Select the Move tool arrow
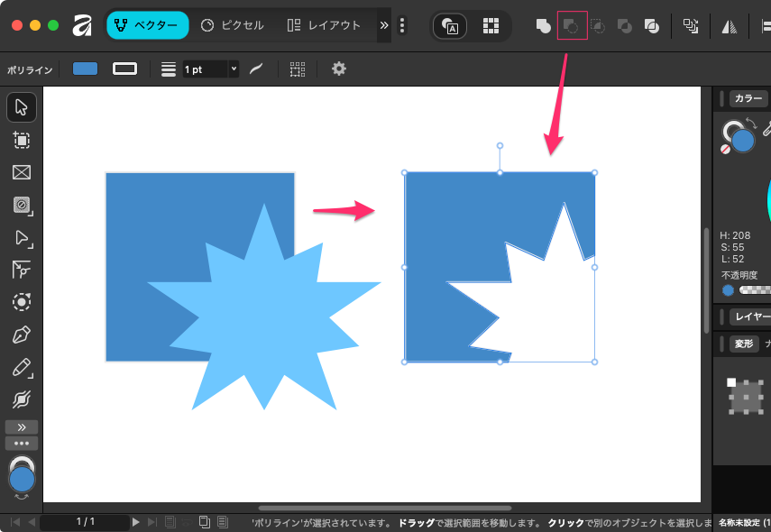 (x=22, y=107)
